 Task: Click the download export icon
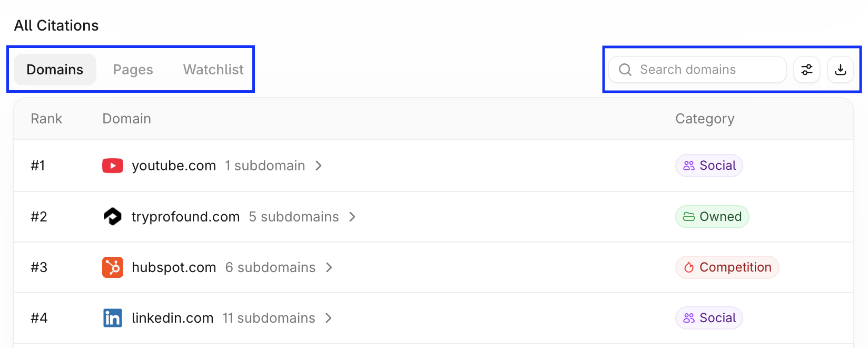[841, 70]
